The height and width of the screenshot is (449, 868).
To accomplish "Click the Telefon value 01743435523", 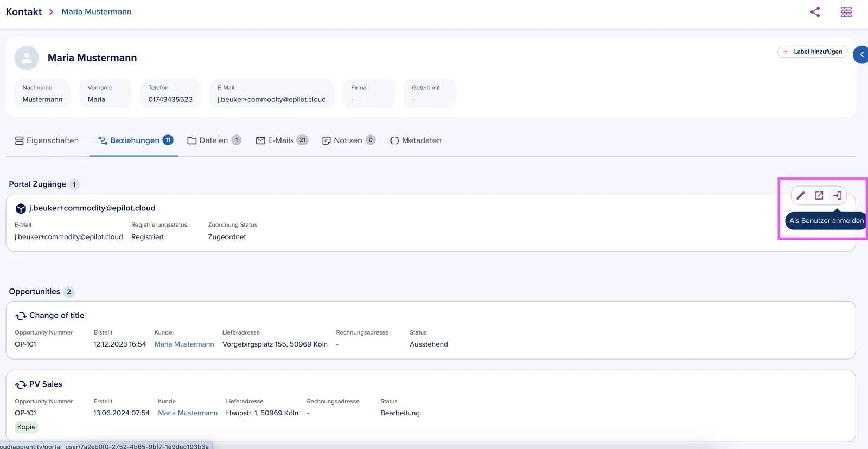I will 170,100.
